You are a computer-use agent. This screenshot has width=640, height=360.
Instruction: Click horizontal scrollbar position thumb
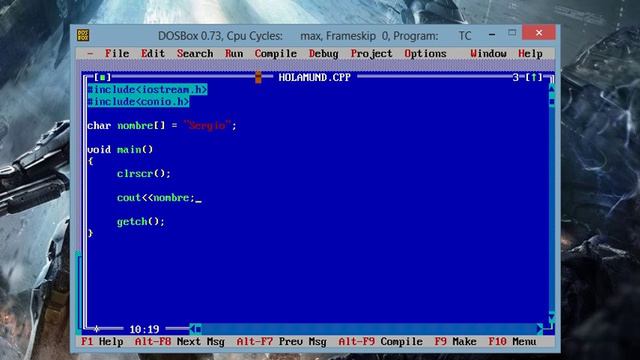(198, 329)
